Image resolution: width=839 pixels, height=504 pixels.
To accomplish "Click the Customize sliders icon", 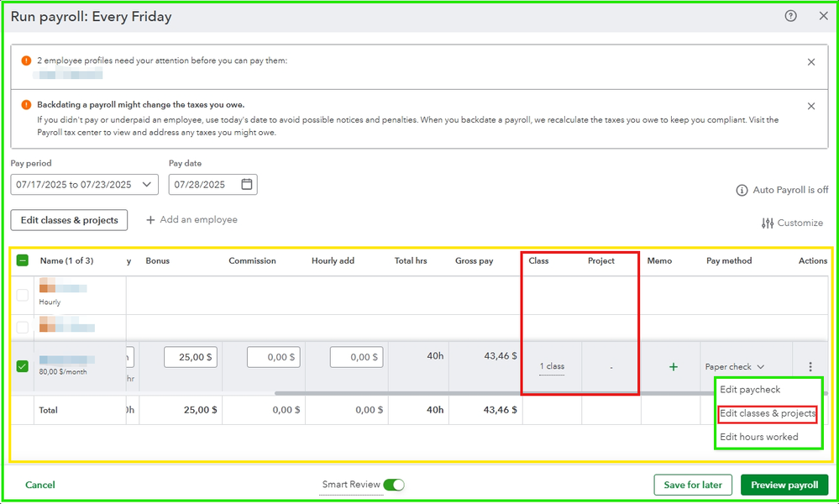I will click(768, 223).
